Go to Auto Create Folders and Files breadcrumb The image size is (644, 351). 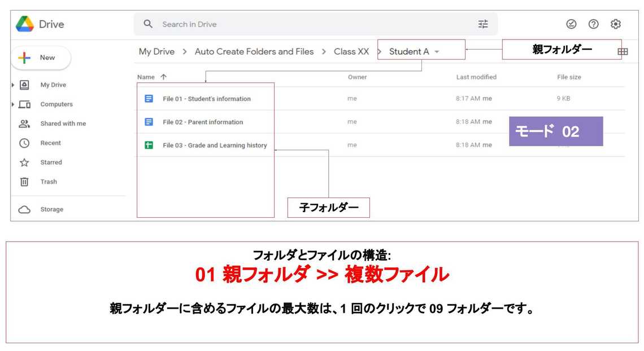click(x=254, y=51)
